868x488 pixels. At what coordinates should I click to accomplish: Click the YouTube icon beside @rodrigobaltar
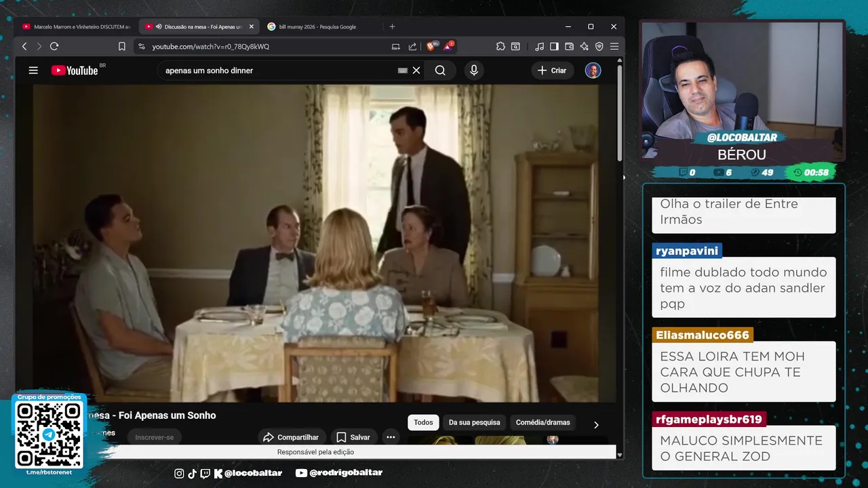click(302, 473)
